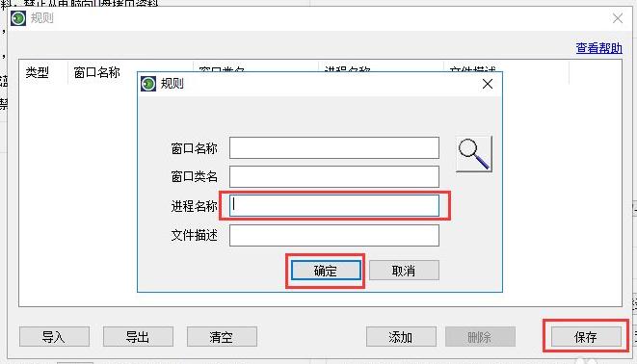Click the green app icon in outer 规则 window title
Image resolution: width=637 pixels, height=364 pixels.
point(18,18)
